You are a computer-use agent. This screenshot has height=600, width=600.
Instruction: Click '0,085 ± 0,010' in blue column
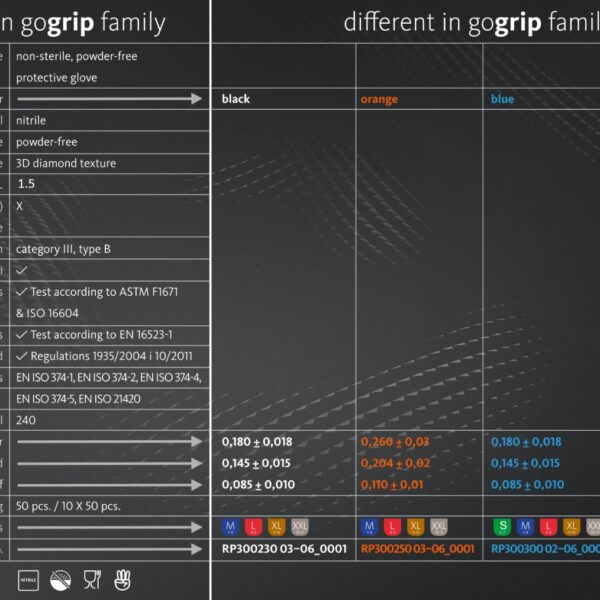click(528, 485)
